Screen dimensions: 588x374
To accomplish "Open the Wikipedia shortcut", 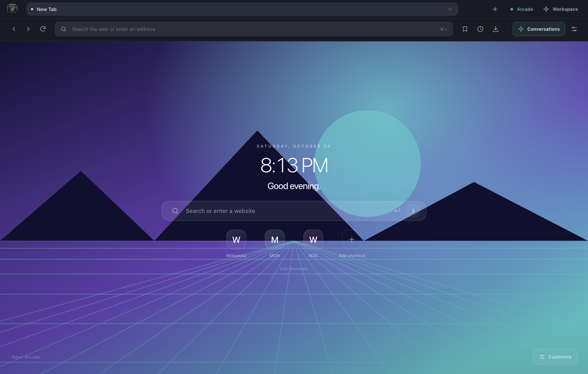I will (x=236, y=240).
